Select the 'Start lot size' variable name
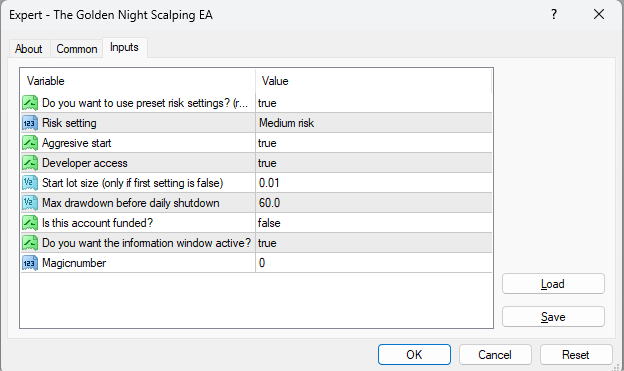The image size is (624, 371). point(133,183)
